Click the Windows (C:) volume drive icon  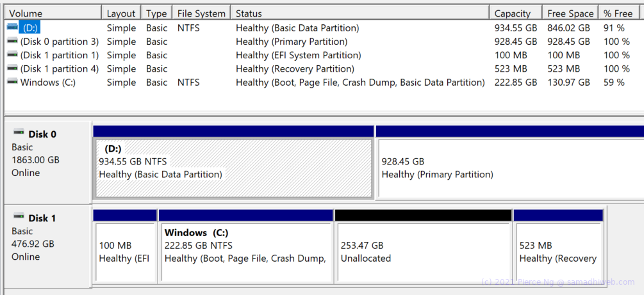click(x=12, y=82)
